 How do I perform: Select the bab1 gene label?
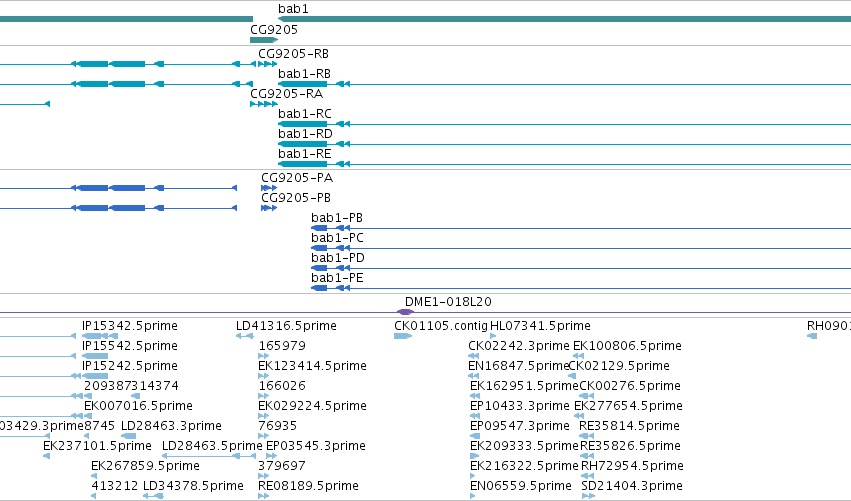[293, 9]
